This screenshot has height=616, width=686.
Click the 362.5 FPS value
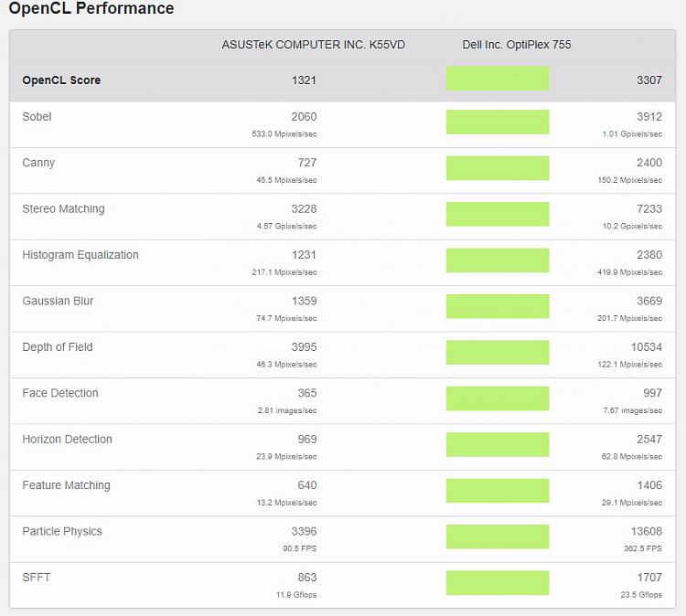[x=643, y=548]
